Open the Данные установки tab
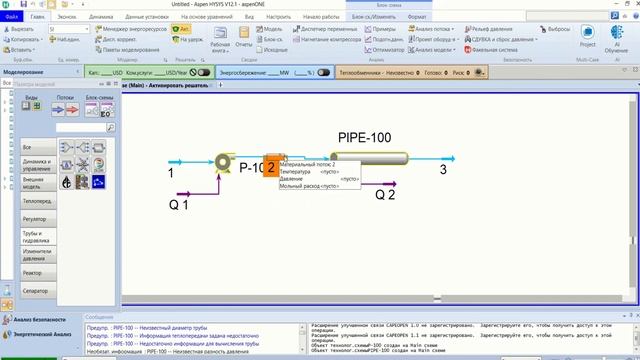Image resolution: width=640 pixels, height=360 pixels. (x=147, y=17)
